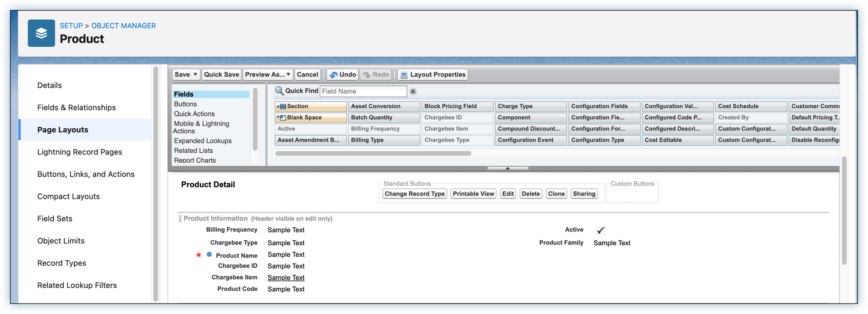Open Fields & Relationships in sidebar
868x314 pixels.
pyautogui.click(x=77, y=107)
